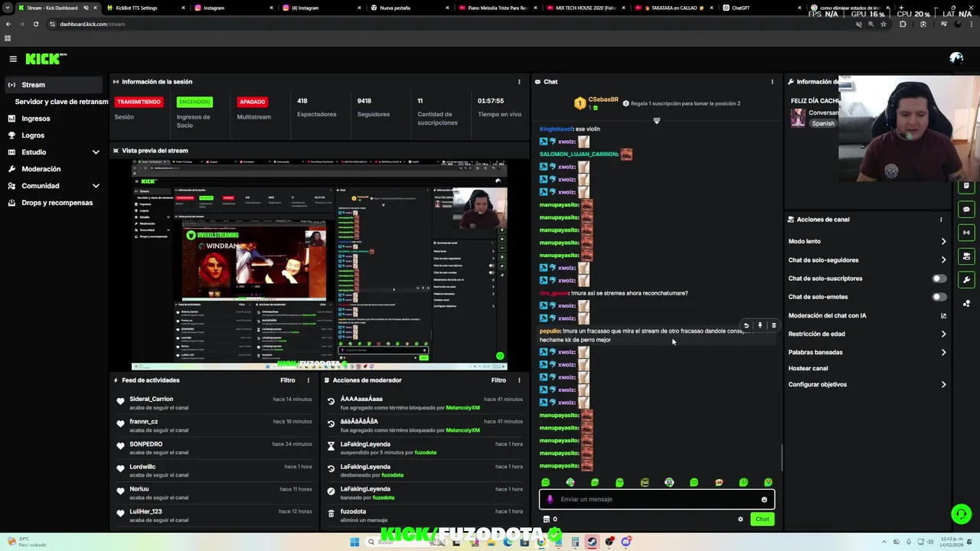Click the Windows Start button
Image resolution: width=980 pixels, height=551 pixels.
click(354, 542)
